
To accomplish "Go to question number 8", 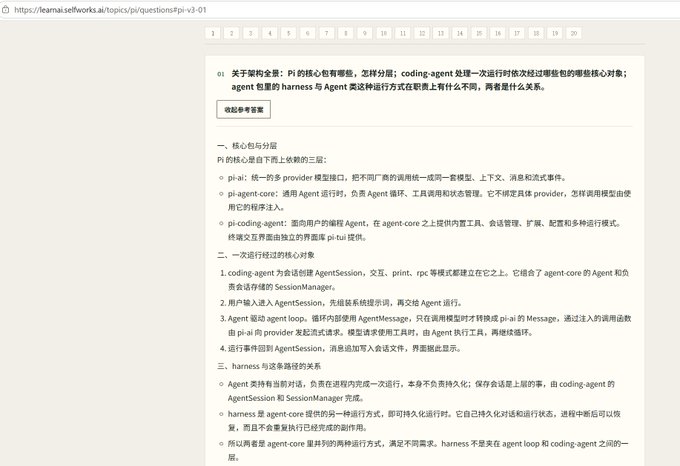I will (346, 33).
